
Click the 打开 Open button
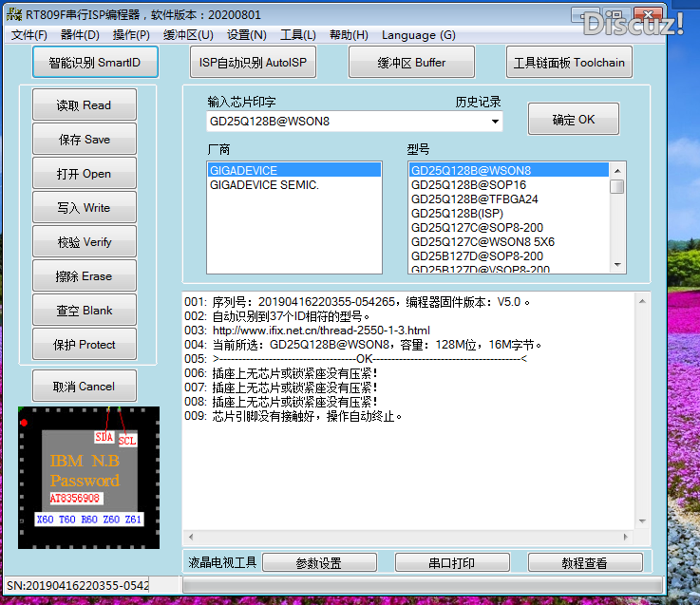click(x=84, y=173)
